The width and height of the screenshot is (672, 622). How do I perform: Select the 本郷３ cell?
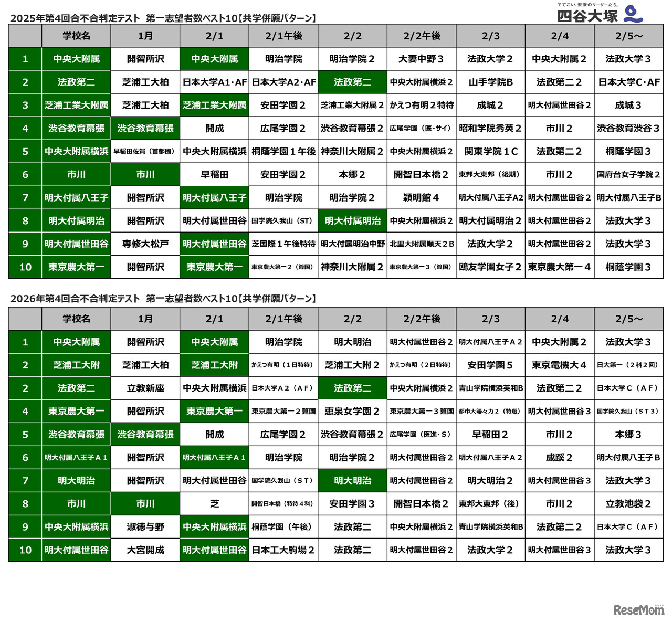(x=629, y=434)
